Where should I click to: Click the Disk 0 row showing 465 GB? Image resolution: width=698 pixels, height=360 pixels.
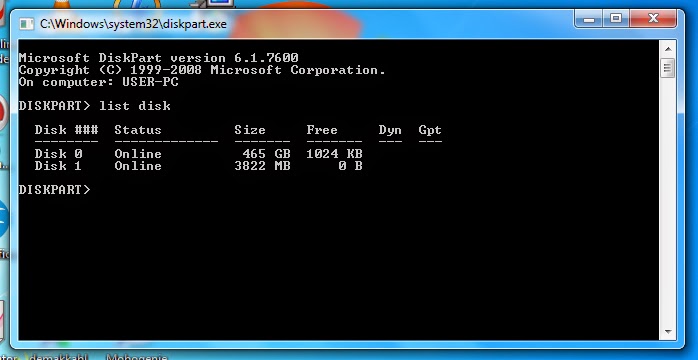(x=199, y=154)
